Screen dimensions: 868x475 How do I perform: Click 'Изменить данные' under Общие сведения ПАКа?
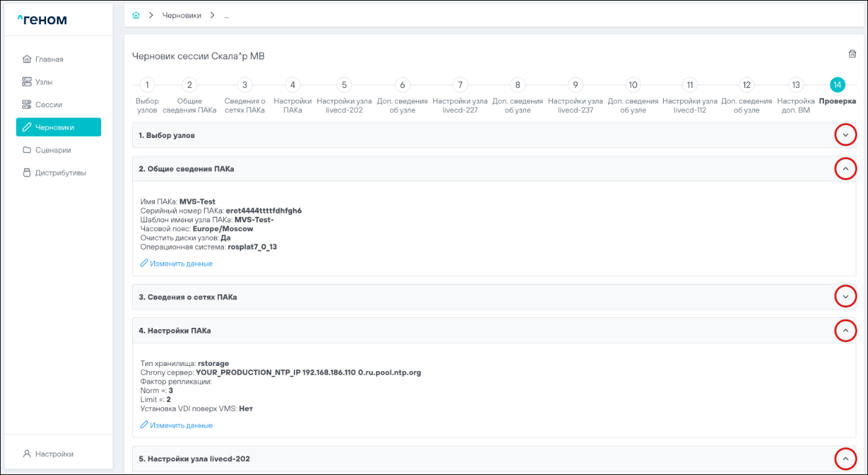pyautogui.click(x=181, y=263)
